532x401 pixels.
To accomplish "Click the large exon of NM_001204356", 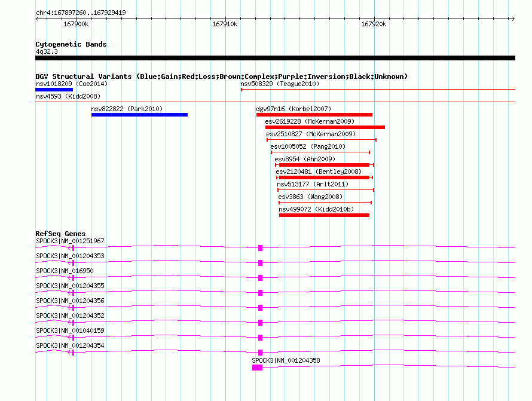I will (260, 308).
